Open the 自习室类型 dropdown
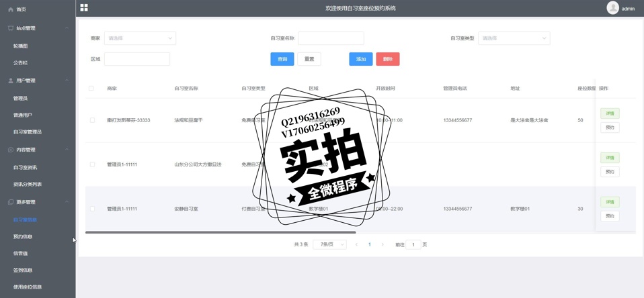The image size is (644, 298). click(x=514, y=38)
